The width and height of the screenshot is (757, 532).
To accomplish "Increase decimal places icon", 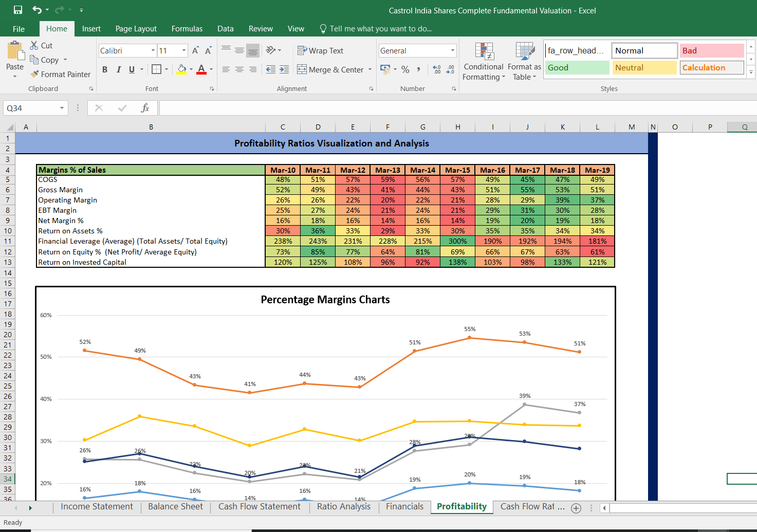I will click(x=437, y=69).
